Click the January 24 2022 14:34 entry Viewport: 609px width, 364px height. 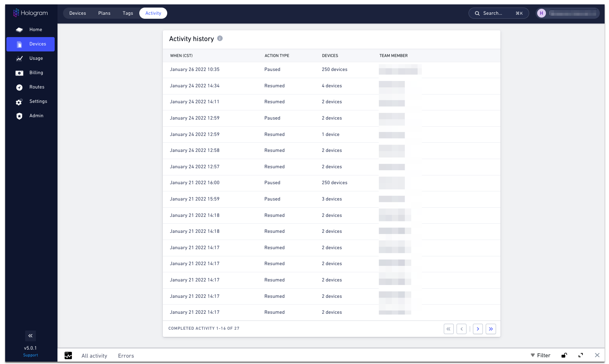[x=195, y=86]
